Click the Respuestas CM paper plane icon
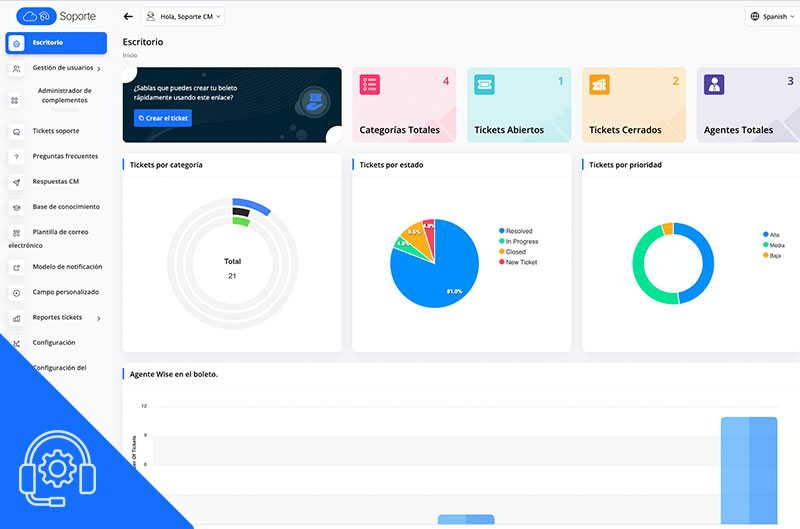 point(16,182)
